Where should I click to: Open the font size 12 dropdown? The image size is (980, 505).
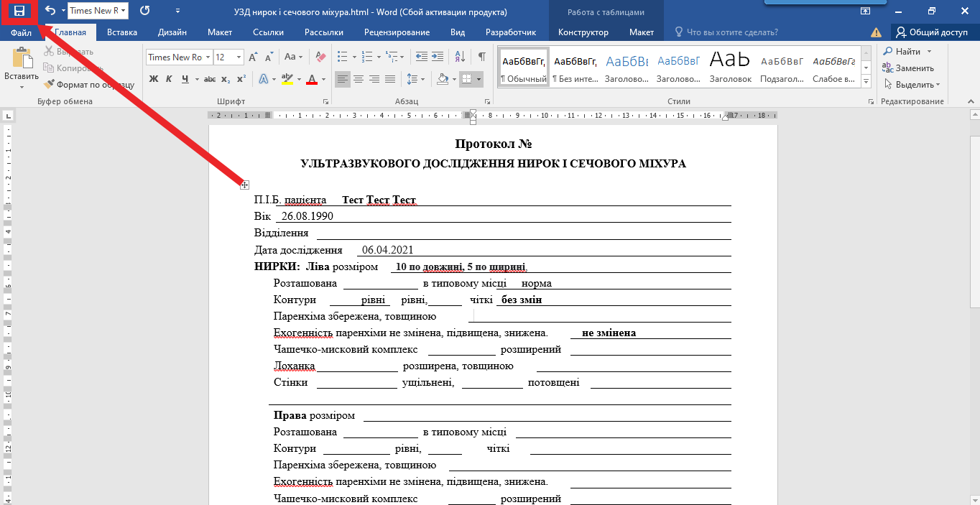click(239, 57)
